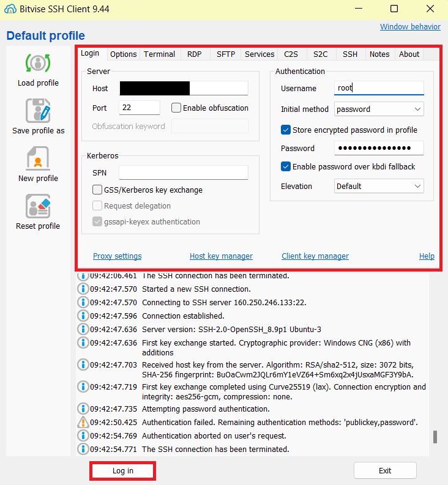448x485 pixels.
Task: Switch to the SFTP tab
Action: (x=226, y=54)
